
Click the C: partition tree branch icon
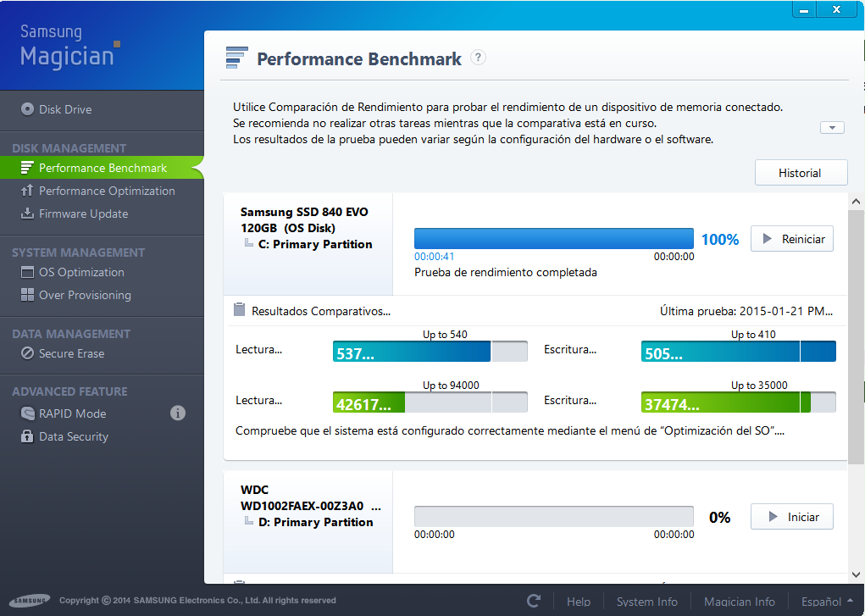(x=249, y=243)
